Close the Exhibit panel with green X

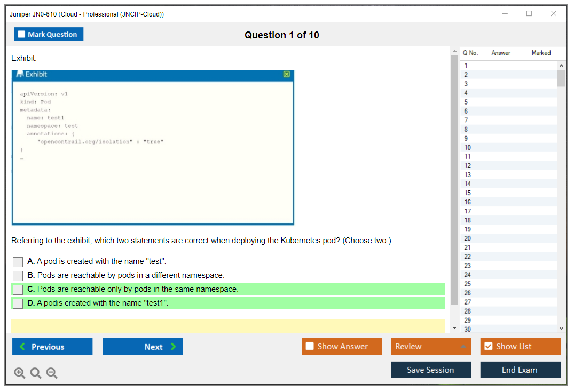[x=287, y=75]
